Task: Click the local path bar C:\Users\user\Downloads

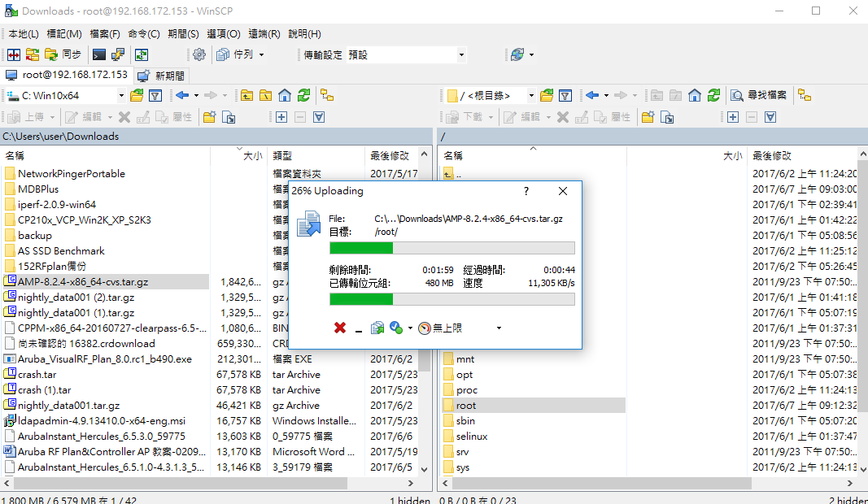Action: point(216,136)
